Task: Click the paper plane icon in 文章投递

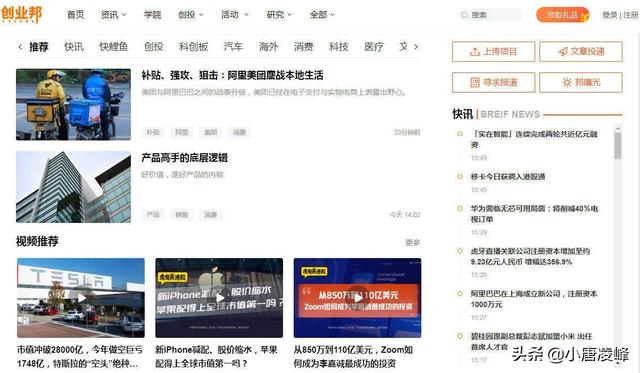Action: pos(563,52)
